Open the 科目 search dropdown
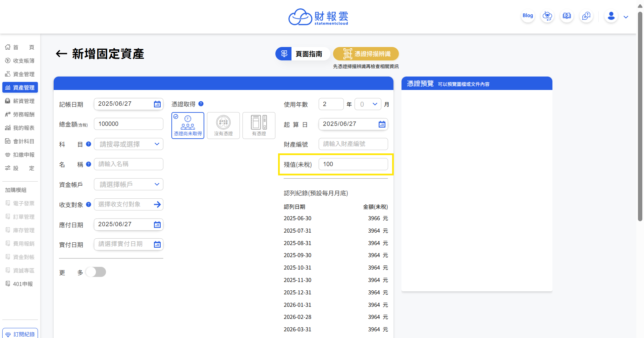This screenshot has width=644, height=338. 128,144
